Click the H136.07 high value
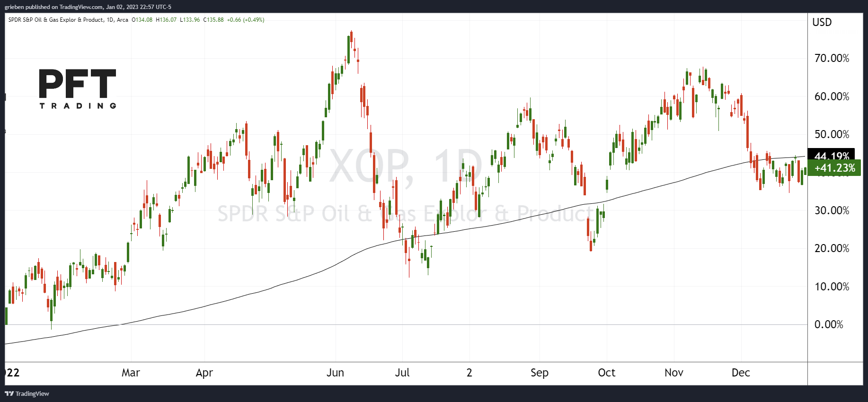The width and height of the screenshot is (868, 402). [166, 20]
